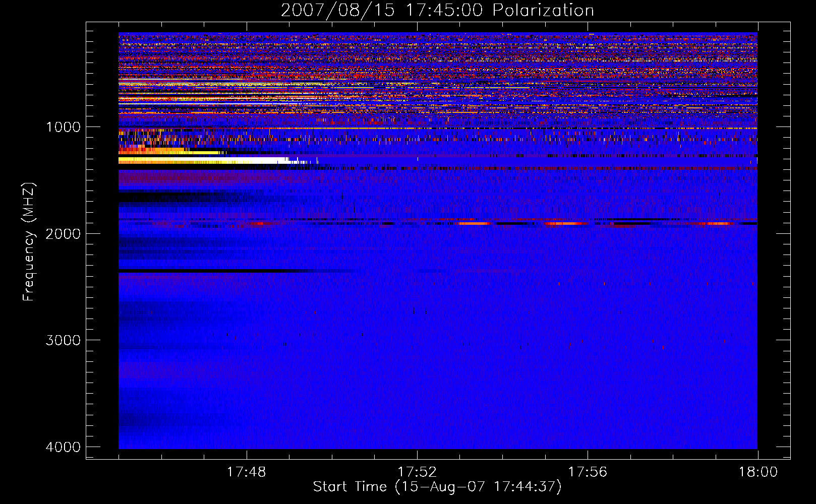The image size is (816, 504).
Task: Select the 'Frequency (MHZ)' y-axis label
Action: 29,242
